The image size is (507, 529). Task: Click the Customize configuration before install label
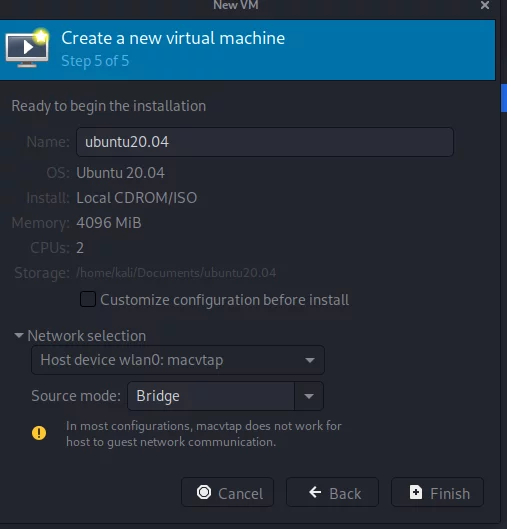[224, 300]
